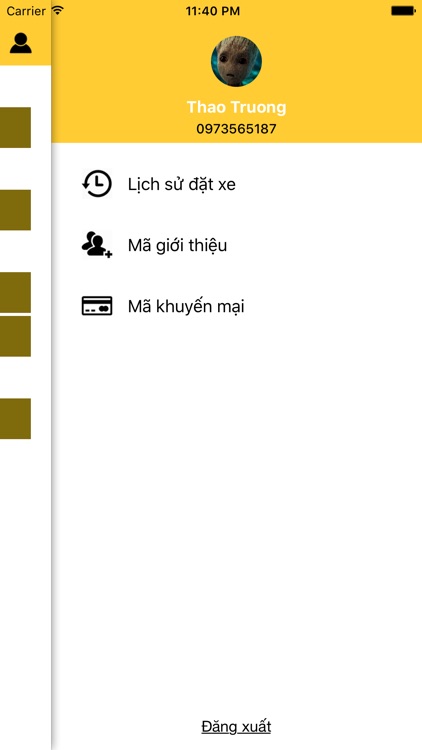
Task: Tap the 11:40 PM clock in status bar
Action: pyautogui.click(x=213, y=11)
